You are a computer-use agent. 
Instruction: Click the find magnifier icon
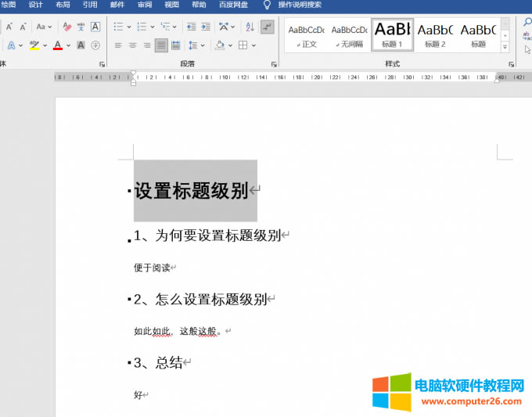527,23
